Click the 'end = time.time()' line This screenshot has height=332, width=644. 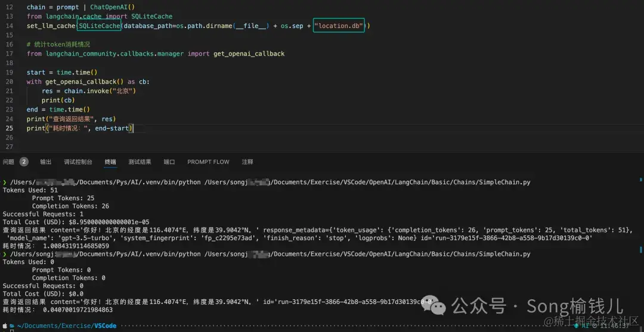coord(58,110)
